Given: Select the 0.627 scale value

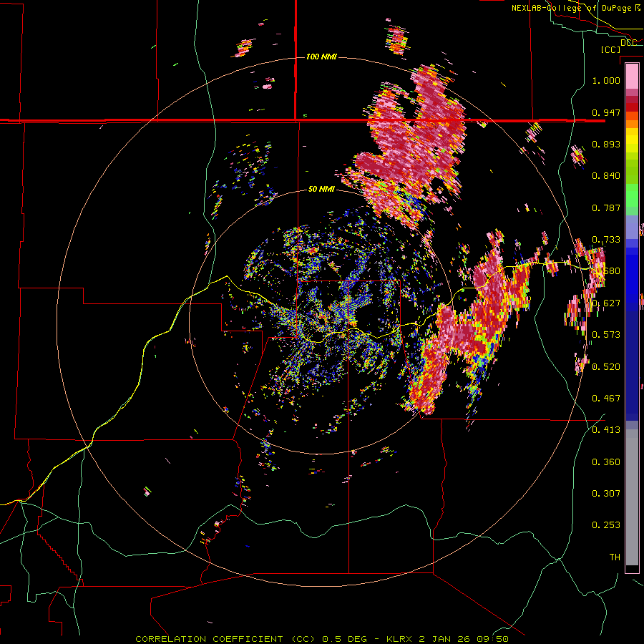Looking at the screenshot, I should click(x=606, y=303).
